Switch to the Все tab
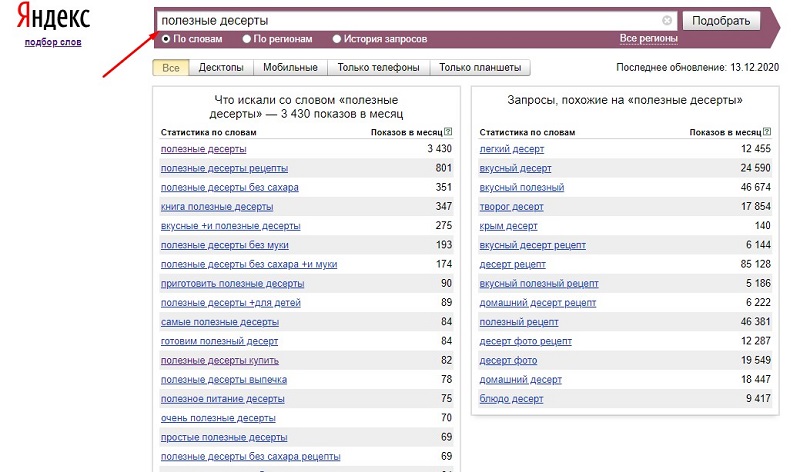The image size is (800, 472). 171,67
